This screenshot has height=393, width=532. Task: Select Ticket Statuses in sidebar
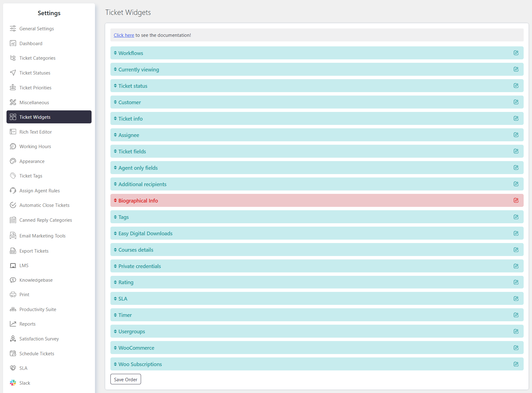coord(49,73)
